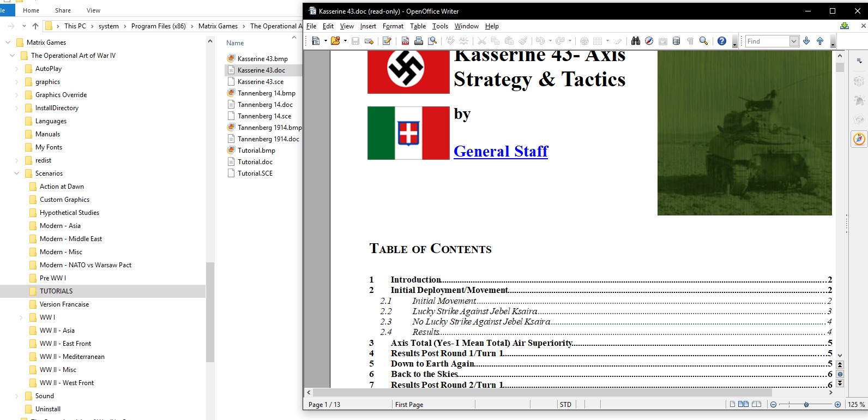Select single page view layout in status bar

pyautogui.click(x=732, y=404)
